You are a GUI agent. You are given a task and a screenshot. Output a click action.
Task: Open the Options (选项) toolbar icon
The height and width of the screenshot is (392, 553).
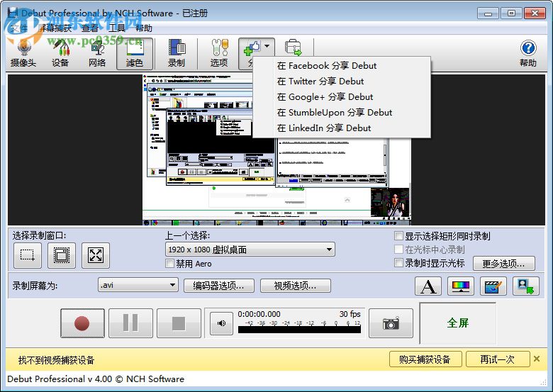pos(219,54)
